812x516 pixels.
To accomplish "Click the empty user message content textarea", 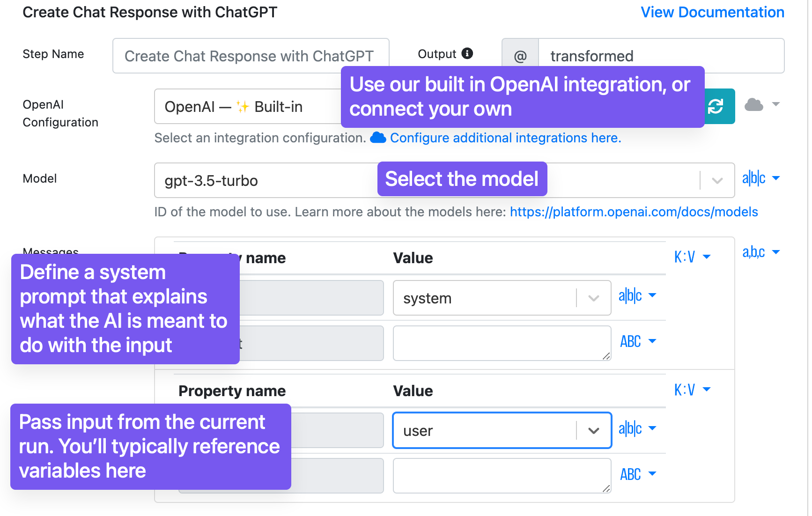I will (x=501, y=476).
